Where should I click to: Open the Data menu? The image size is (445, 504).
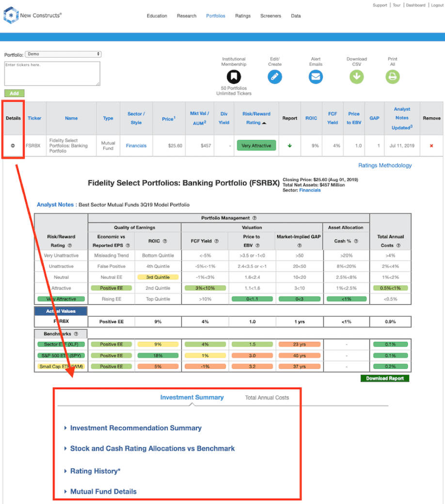click(x=296, y=16)
